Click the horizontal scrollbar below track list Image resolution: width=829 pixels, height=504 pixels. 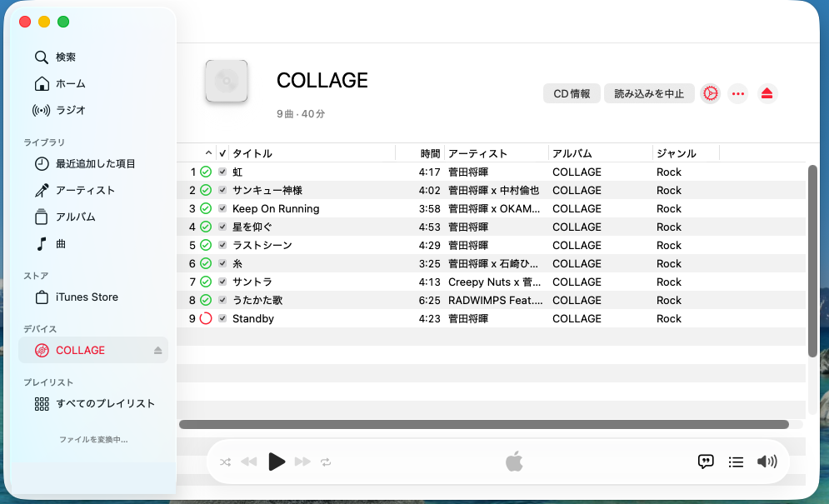click(x=484, y=424)
